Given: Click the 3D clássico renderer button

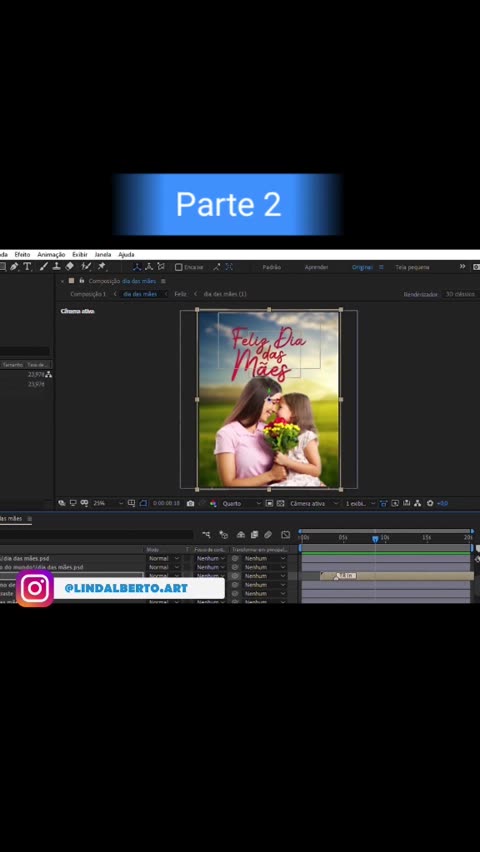Looking at the screenshot, I should pyautogui.click(x=460, y=294).
